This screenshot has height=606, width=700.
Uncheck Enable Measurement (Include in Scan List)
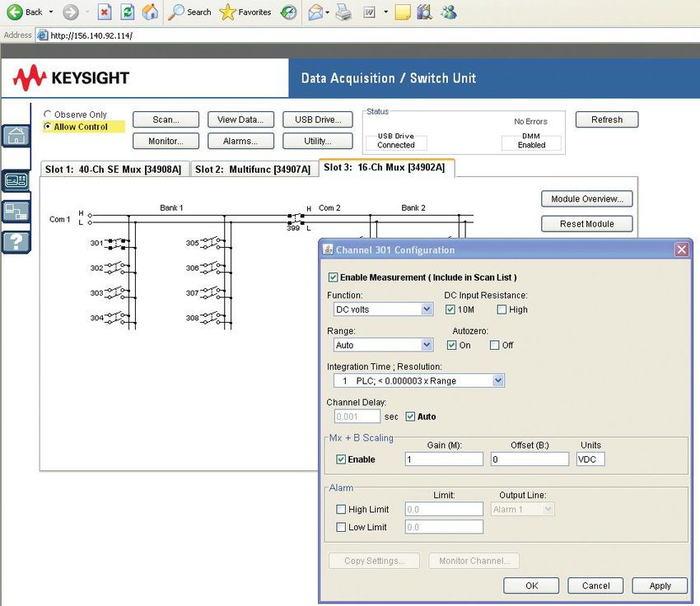click(333, 277)
